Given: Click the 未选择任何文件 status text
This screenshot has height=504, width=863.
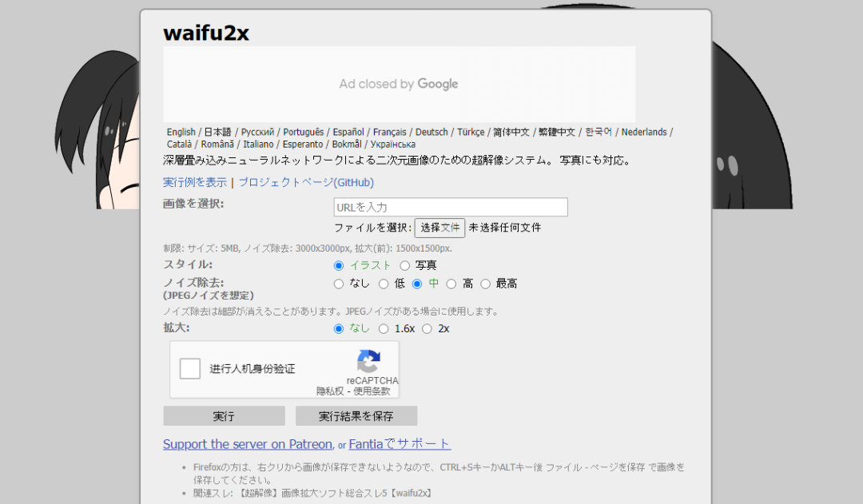Looking at the screenshot, I should tap(505, 228).
